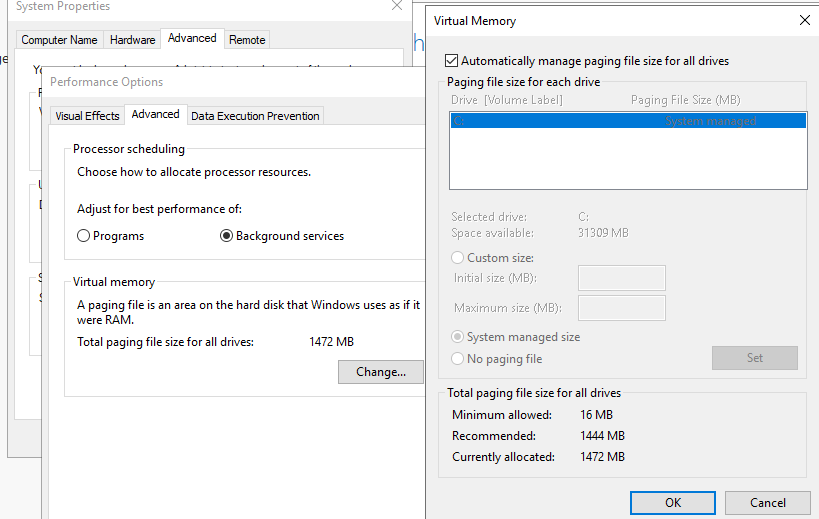This screenshot has height=519, width=819.
Task: Close the System Properties window
Action: (397, 6)
